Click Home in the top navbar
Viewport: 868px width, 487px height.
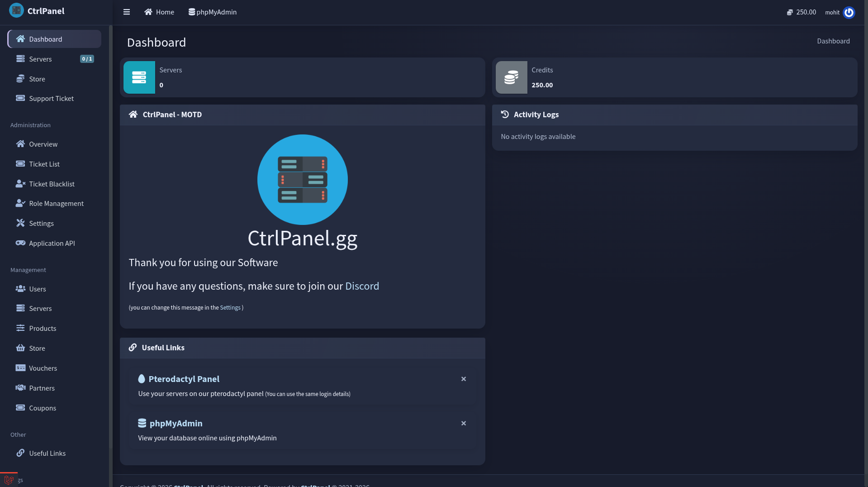click(x=159, y=12)
